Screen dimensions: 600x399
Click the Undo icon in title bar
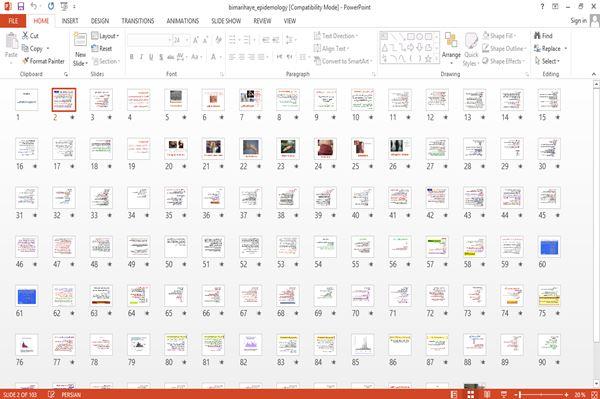tap(34, 7)
